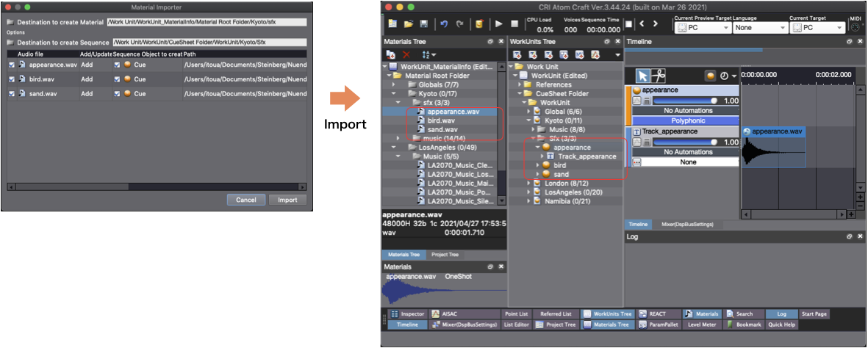This screenshot has height=348, width=868.
Task: Click No Automations on the appearance cue
Action: (684, 111)
